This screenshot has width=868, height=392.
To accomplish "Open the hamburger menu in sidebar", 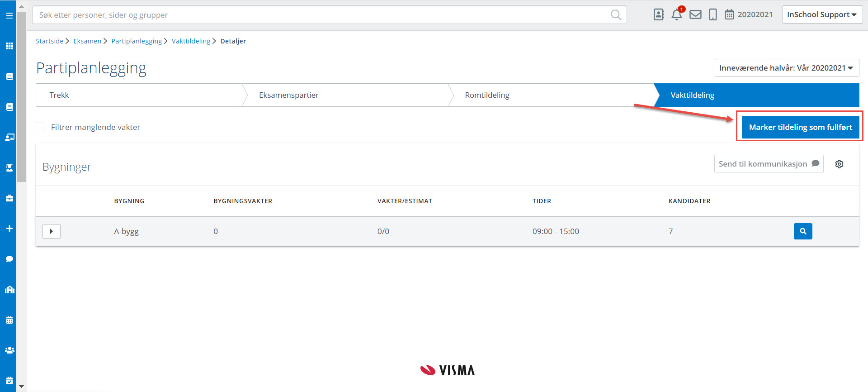I will tap(9, 15).
